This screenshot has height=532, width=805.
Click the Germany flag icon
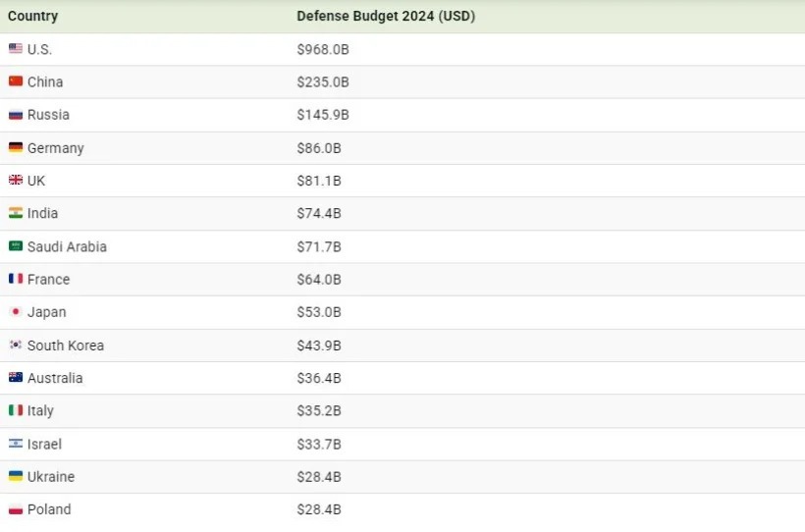pos(16,148)
